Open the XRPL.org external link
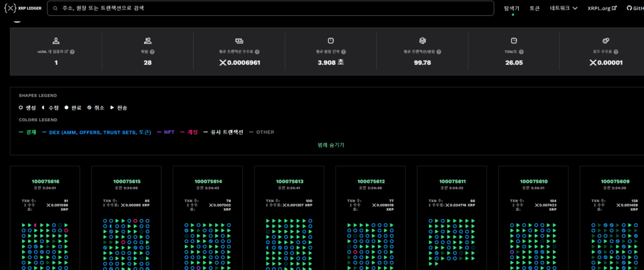 point(602,9)
